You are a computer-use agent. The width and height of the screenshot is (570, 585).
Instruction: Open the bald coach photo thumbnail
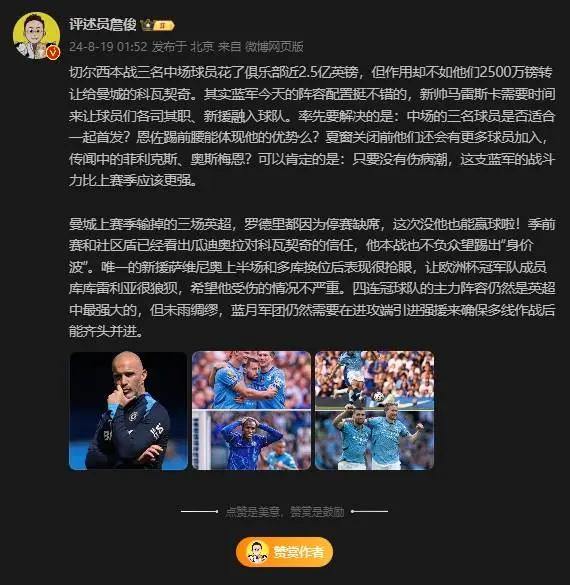128,410
